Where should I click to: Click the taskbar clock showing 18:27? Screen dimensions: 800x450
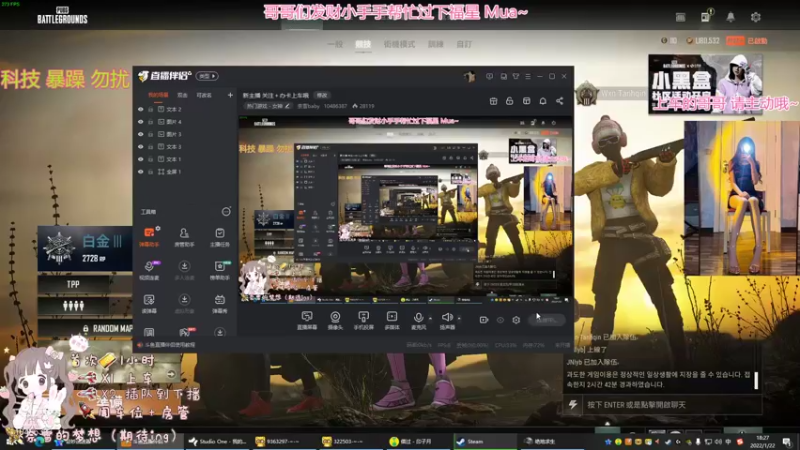(763, 441)
